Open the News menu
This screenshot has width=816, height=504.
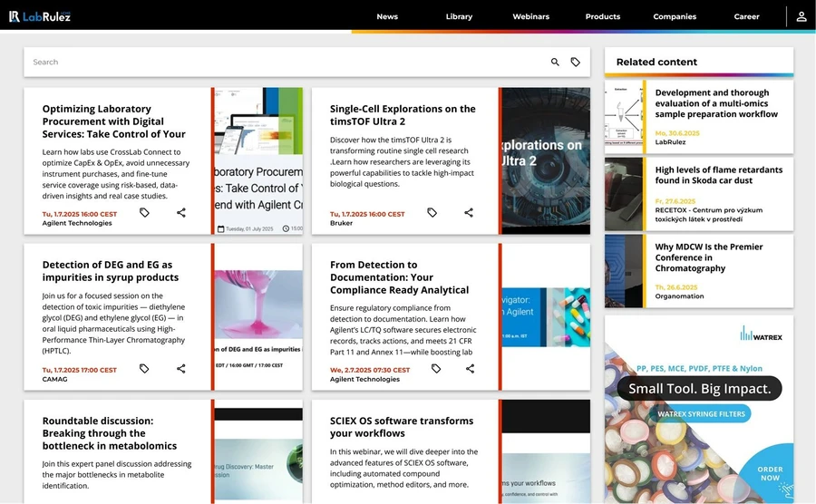click(387, 16)
